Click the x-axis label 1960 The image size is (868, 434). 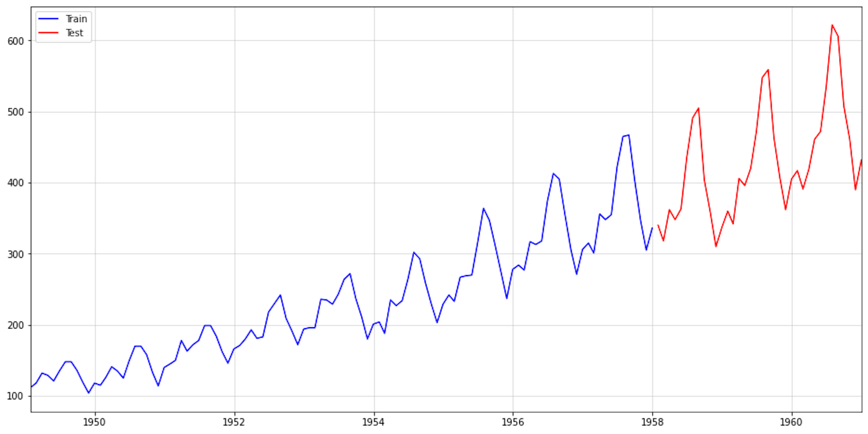(792, 423)
